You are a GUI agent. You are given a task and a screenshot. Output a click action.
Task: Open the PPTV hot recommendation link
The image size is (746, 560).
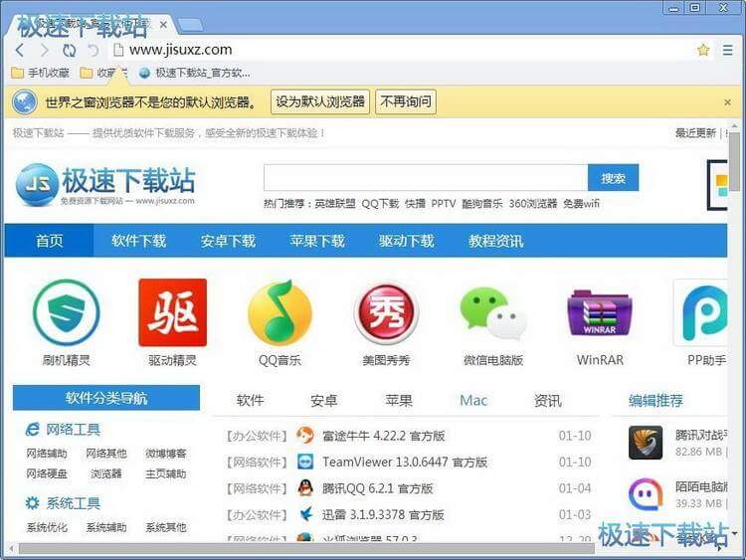point(444,204)
